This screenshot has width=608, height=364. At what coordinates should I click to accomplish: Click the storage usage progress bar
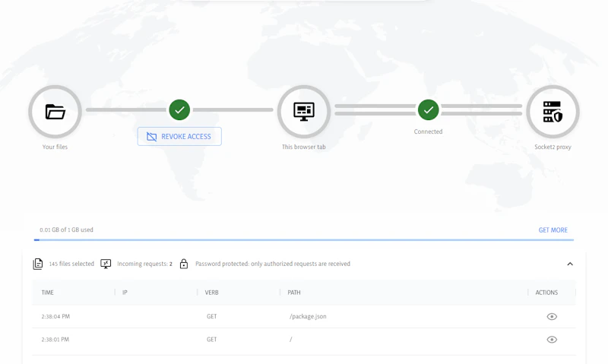point(304,240)
